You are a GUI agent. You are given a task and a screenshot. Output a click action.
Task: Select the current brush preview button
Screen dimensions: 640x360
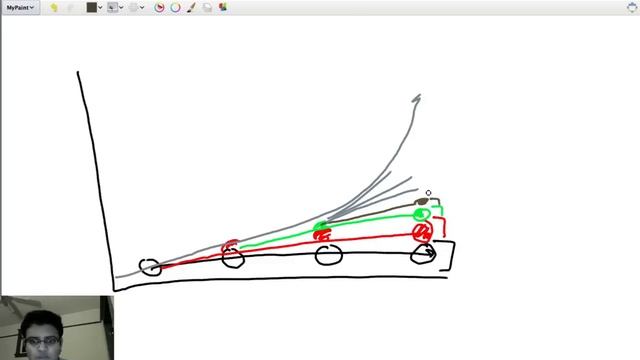pos(112,7)
